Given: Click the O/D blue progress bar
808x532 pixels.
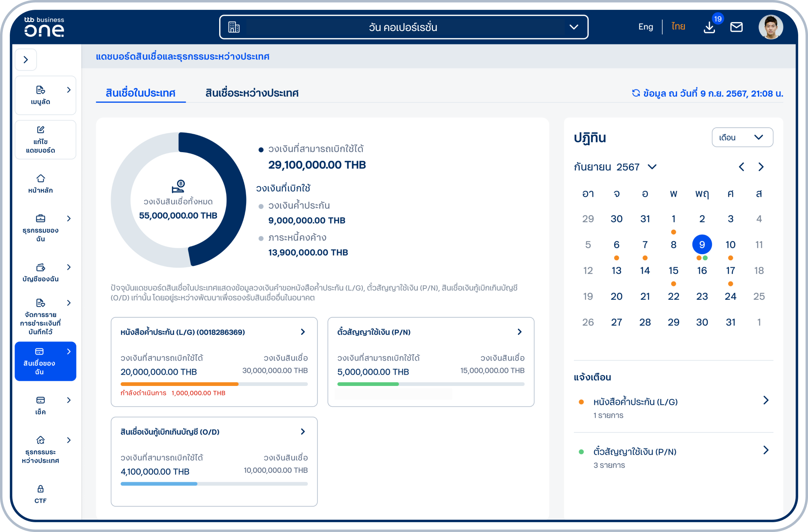Looking at the screenshot, I should click(x=159, y=484).
